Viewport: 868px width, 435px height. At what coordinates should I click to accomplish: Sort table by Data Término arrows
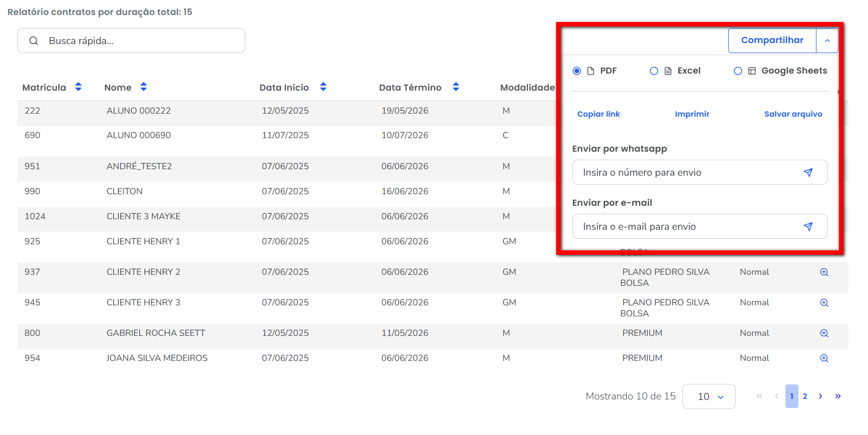(456, 87)
